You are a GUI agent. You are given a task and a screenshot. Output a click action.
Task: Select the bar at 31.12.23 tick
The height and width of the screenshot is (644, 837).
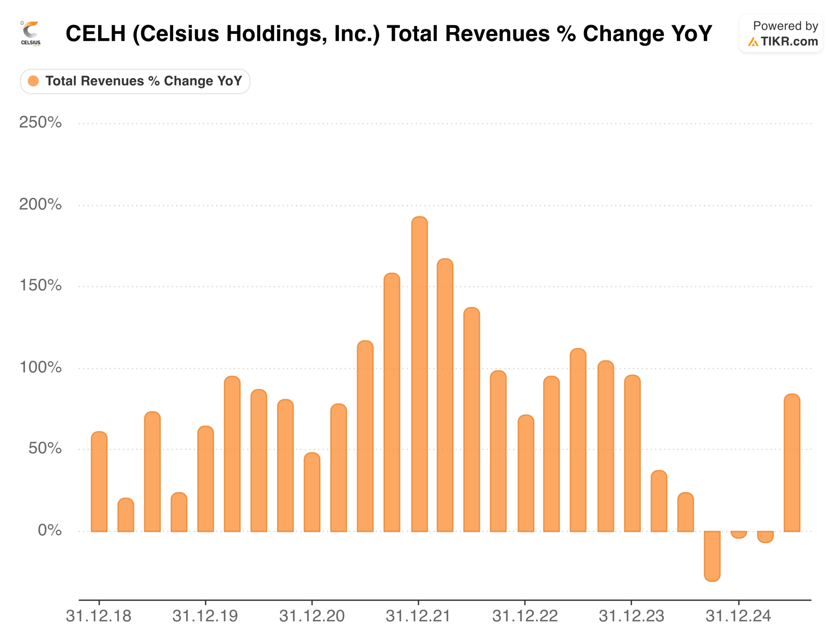tap(632, 454)
